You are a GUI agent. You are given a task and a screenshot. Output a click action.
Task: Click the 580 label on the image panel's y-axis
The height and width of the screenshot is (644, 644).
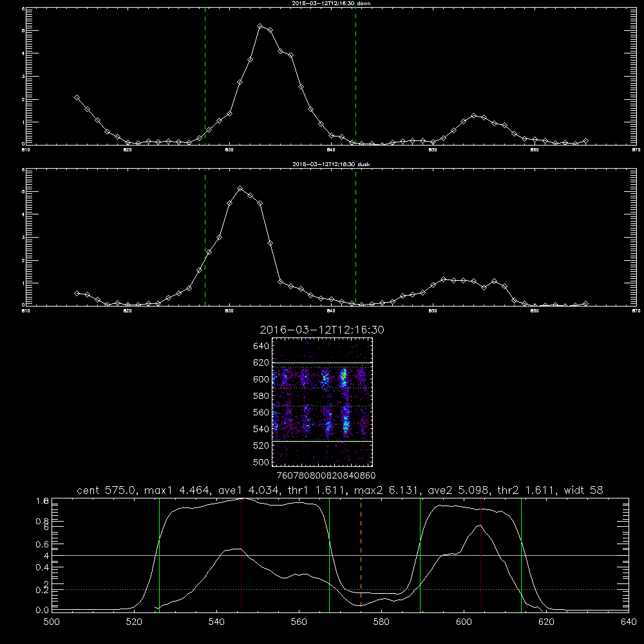click(x=261, y=395)
